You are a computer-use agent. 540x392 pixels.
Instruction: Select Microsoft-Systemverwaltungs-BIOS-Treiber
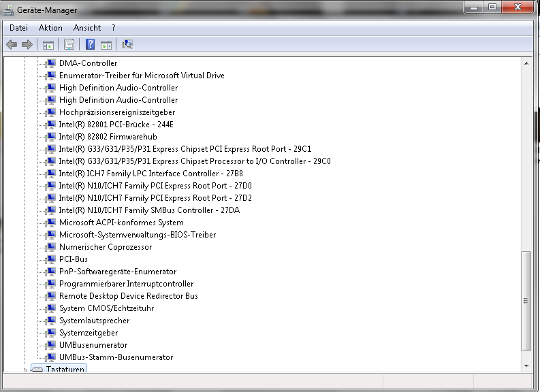pos(138,235)
